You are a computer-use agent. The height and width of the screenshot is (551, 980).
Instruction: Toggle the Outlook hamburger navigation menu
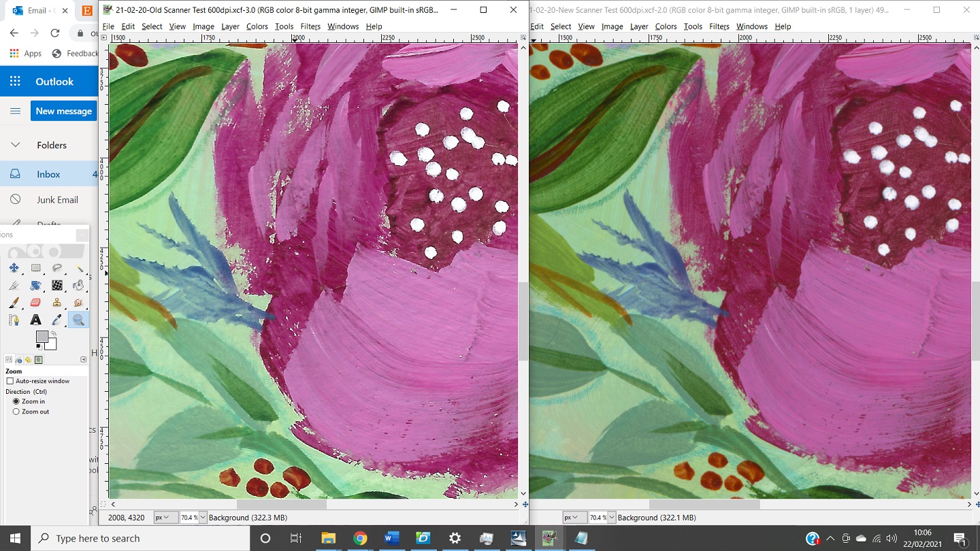pyautogui.click(x=15, y=111)
